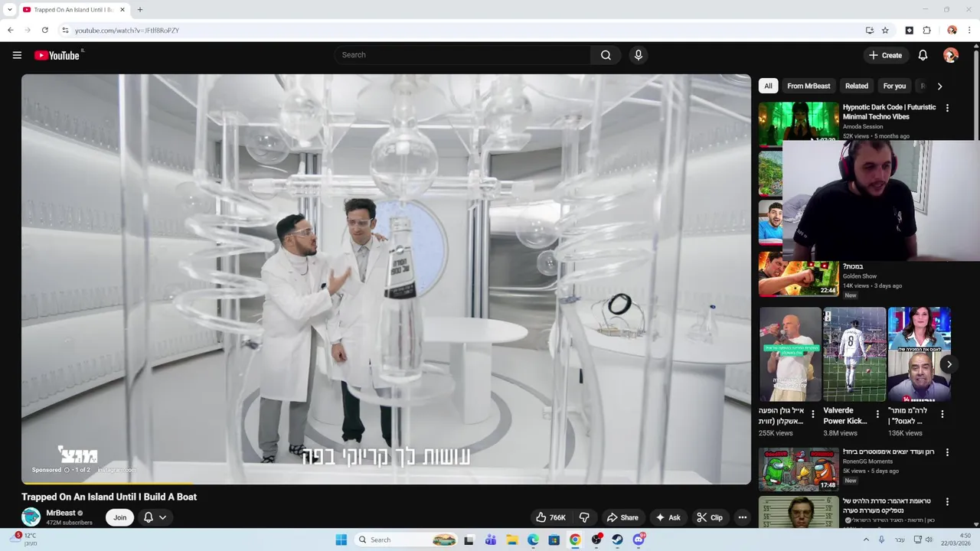Reload the page in Chrome
The image size is (980, 551).
tap(45, 31)
